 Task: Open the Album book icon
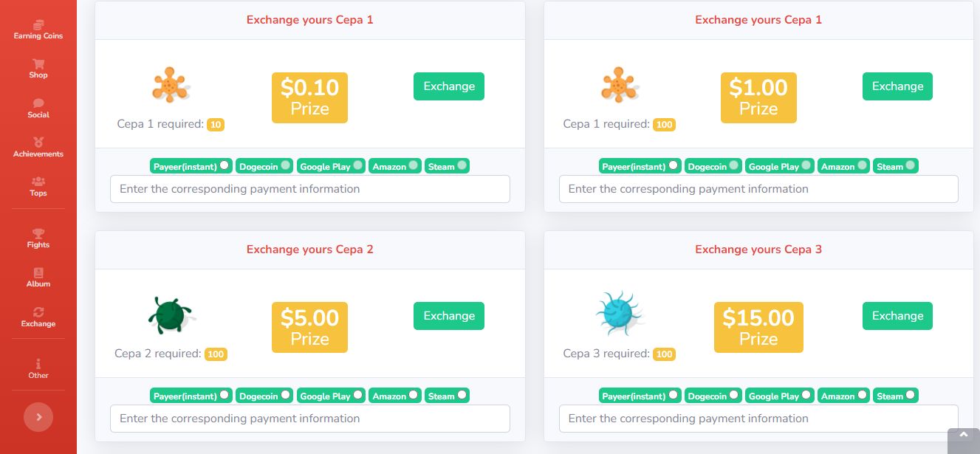[38, 273]
